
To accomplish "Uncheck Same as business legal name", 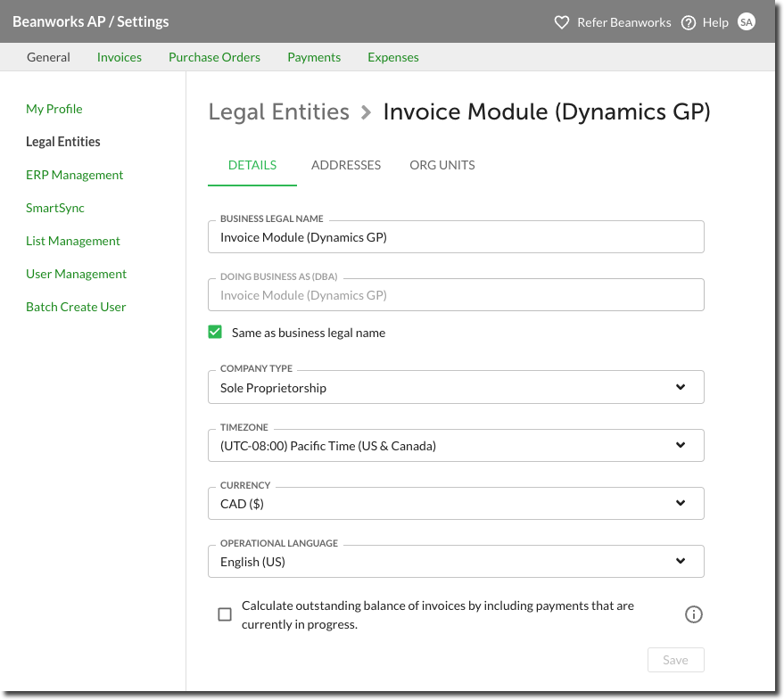I will tap(215, 332).
